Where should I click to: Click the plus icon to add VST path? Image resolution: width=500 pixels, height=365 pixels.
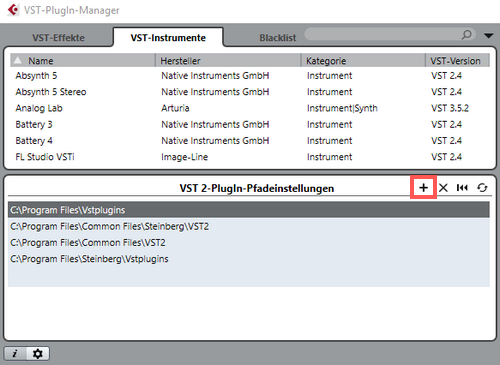point(423,188)
